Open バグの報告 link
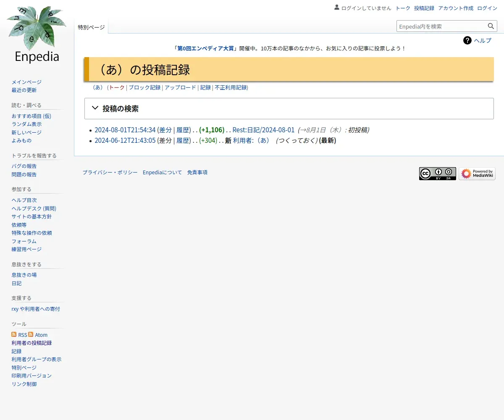 click(x=24, y=166)
